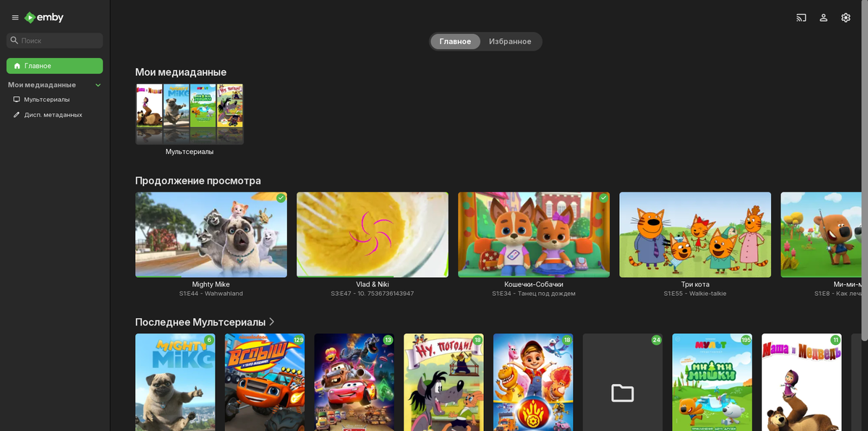Open the Маша и Медведь poster
The image size is (868, 431).
coord(801,383)
